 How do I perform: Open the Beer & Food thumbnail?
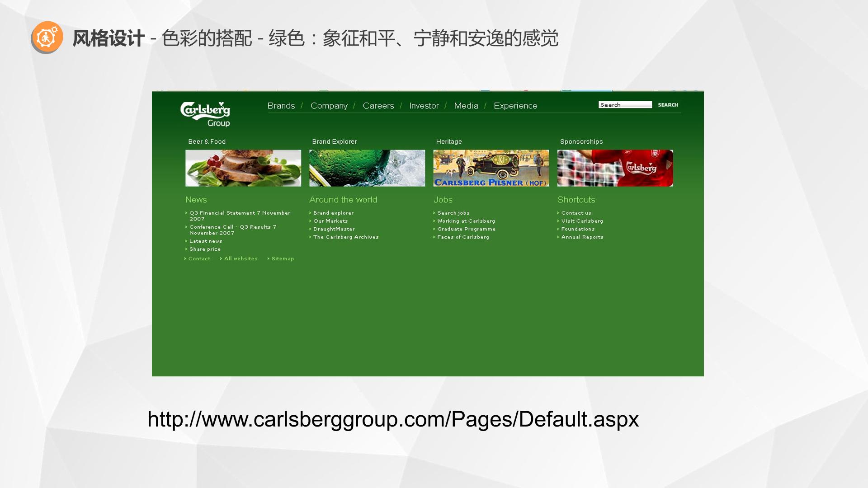(243, 168)
